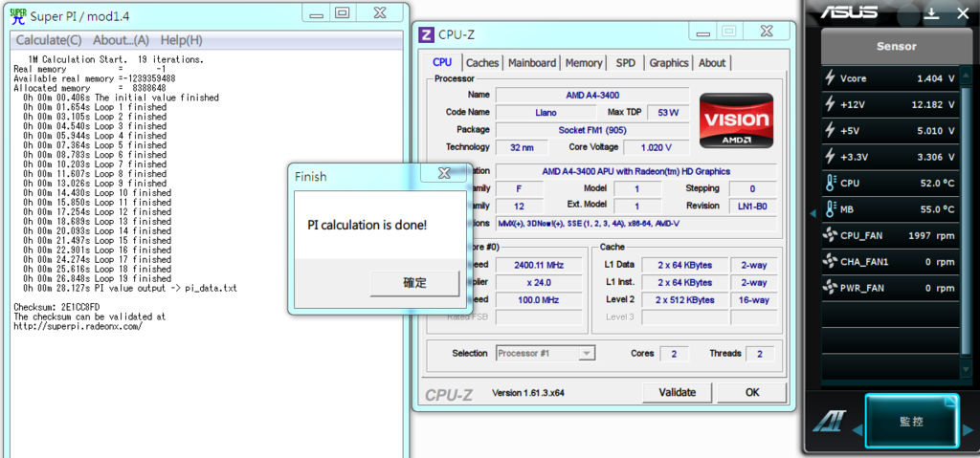
Task: Click the Vcore reading 1.404 V
Action: pos(936,78)
